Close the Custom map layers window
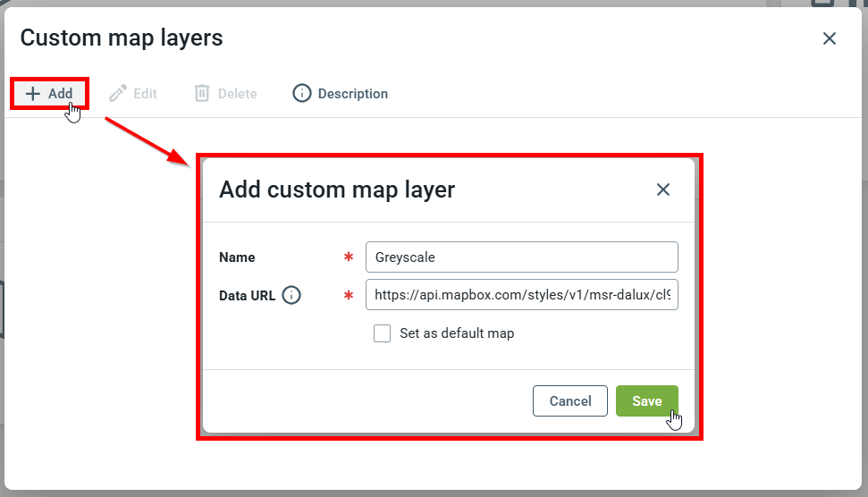The width and height of the screenshot is (868, 497). tap(829, 38)
